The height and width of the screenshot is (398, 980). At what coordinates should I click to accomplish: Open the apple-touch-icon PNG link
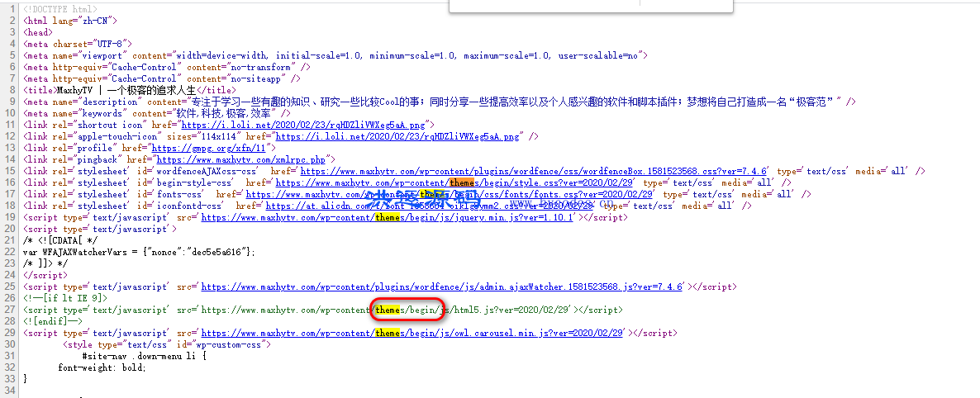(x=397, y=136)
